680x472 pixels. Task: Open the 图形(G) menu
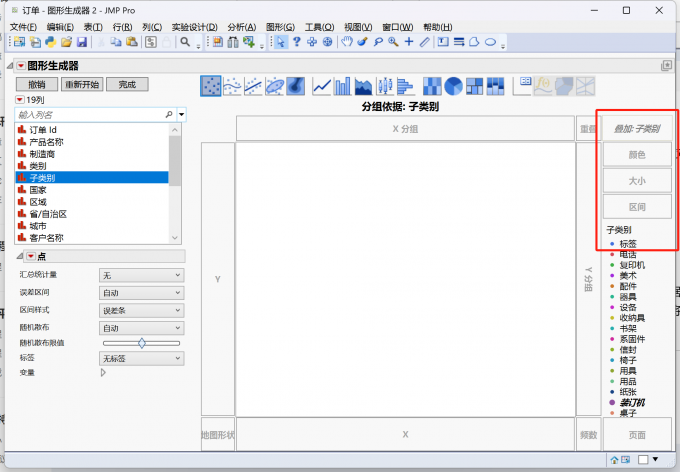[x=280, y=26]
